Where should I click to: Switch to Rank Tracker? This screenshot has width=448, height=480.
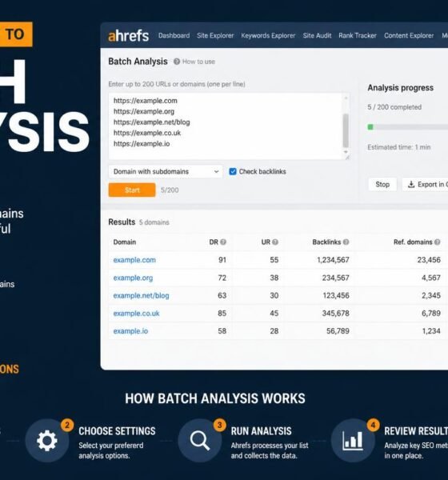(358, 35)
